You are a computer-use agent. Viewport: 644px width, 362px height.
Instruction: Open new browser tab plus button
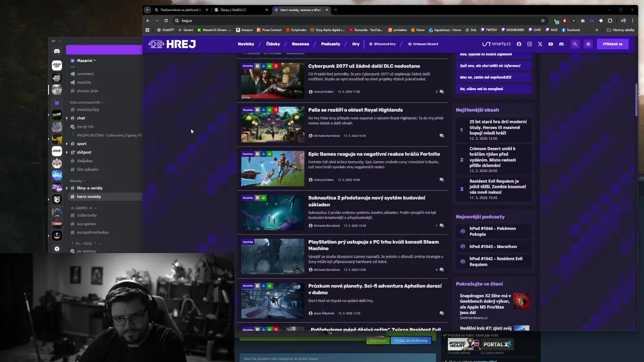pyautogui.click(x=336, y=10)
